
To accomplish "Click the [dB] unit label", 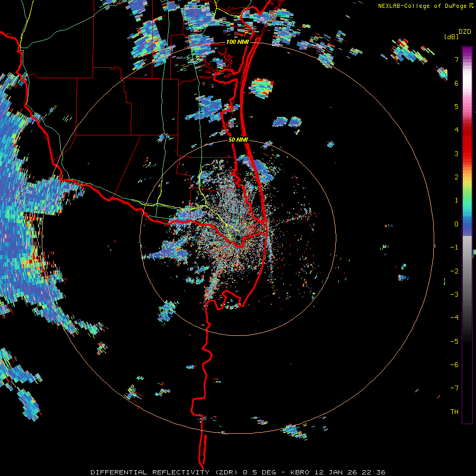I will pos(451,36).
